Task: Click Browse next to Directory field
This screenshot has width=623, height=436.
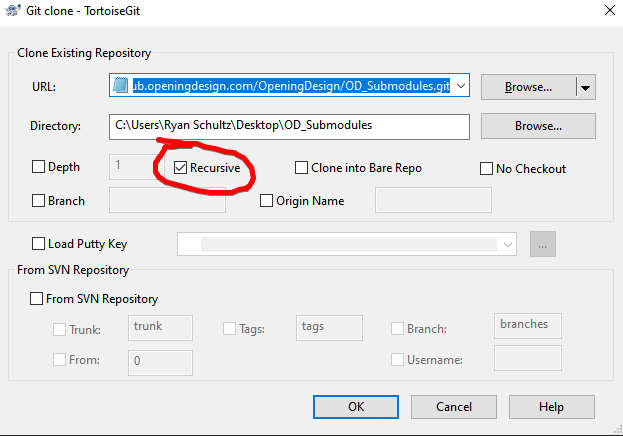Action: coord(538,127)
